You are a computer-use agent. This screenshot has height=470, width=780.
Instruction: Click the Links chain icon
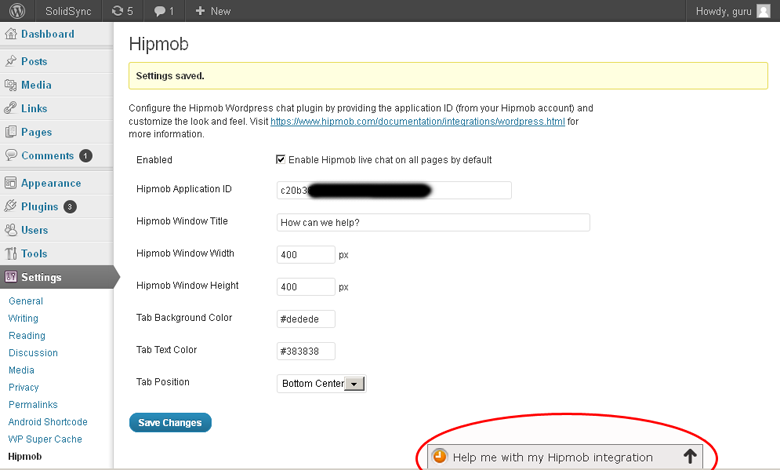pos(10,108)
